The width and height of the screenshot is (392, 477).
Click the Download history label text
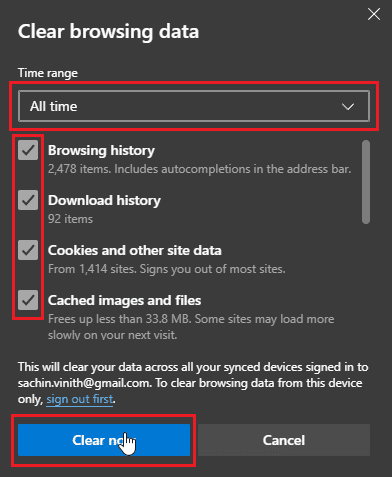(x=104, y=200)
